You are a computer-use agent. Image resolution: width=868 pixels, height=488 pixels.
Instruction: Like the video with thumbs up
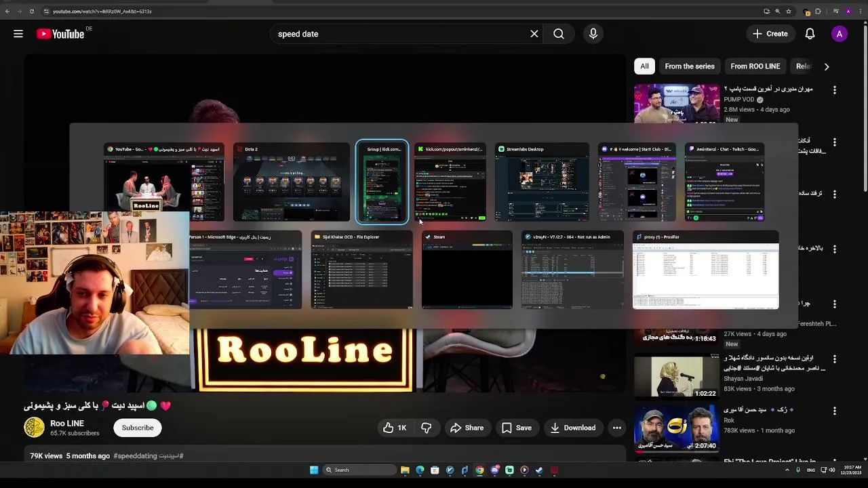[395, 428]
